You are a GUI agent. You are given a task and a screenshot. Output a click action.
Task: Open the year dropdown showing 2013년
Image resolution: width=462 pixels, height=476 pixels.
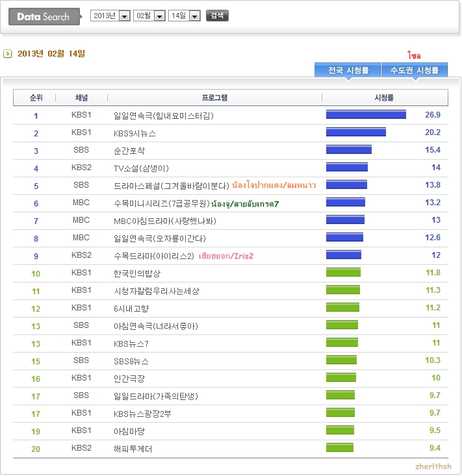coord(110,16)
